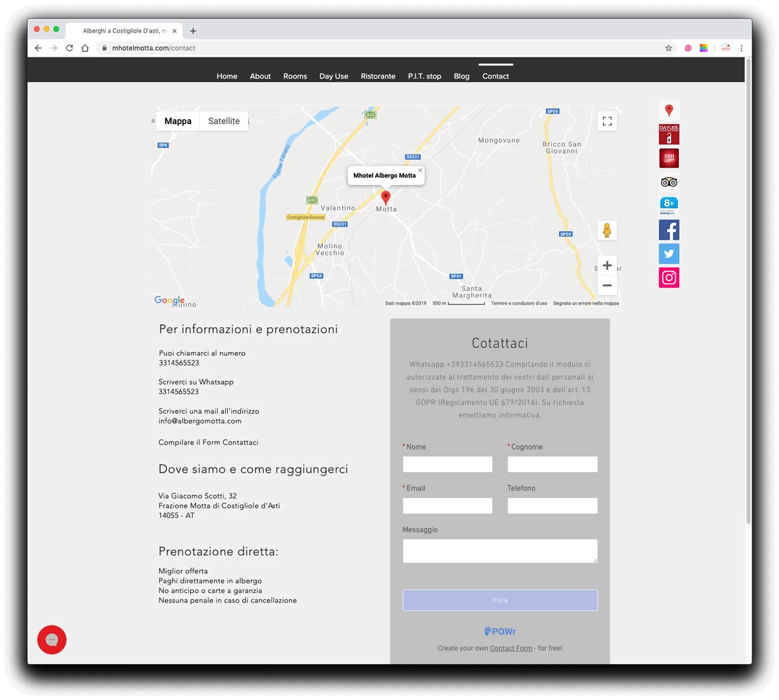This screenshot has height=700, width=779.
Task: Click the Via Giacomo Scotti, 32 address
Action: [197, 496]
